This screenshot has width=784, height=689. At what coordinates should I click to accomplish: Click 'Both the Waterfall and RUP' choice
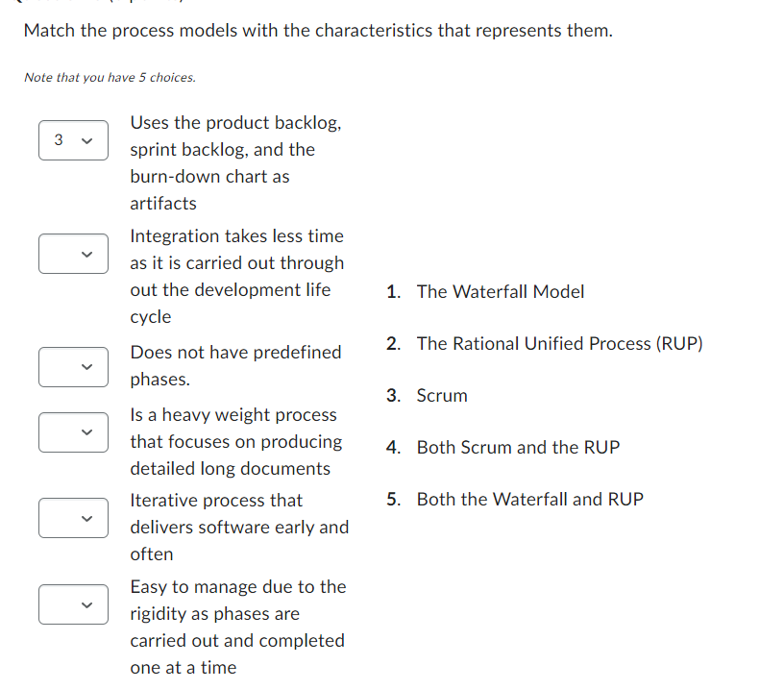(x=529, y=499)
